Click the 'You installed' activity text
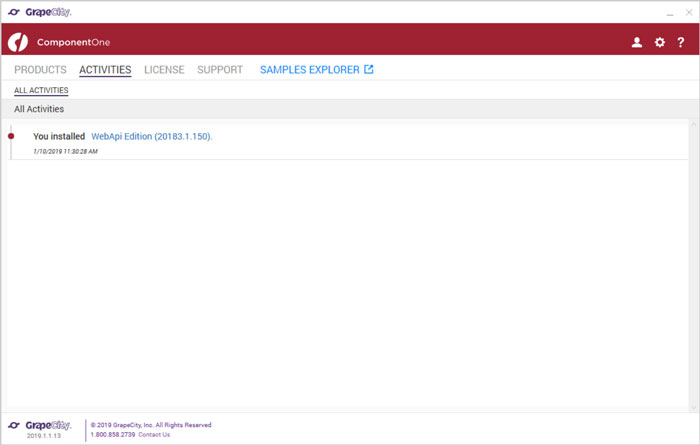The image size is (700, 445). 59,137
